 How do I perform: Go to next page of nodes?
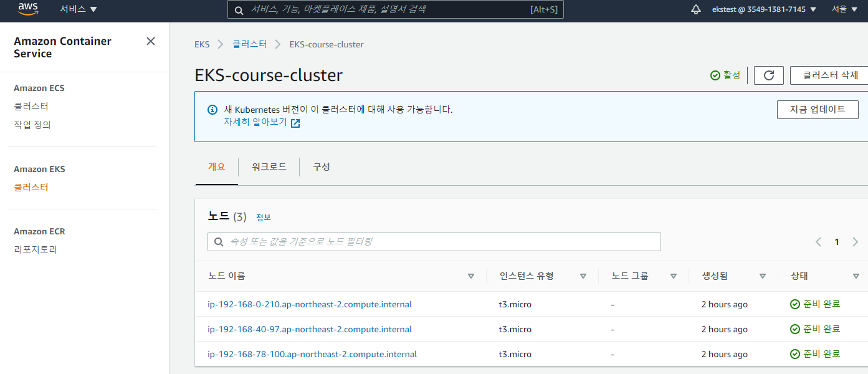[x=855, y=242]
